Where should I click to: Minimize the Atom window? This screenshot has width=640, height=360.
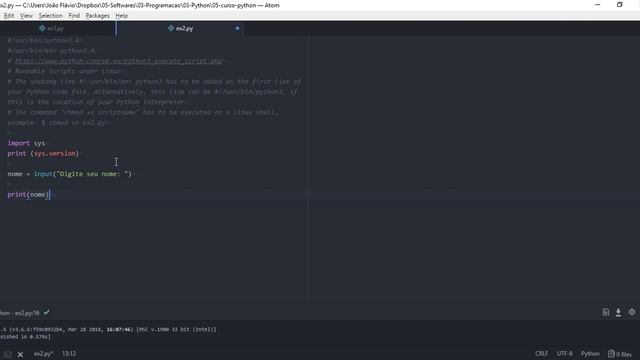pyautogui.click(x=598, y=5)
